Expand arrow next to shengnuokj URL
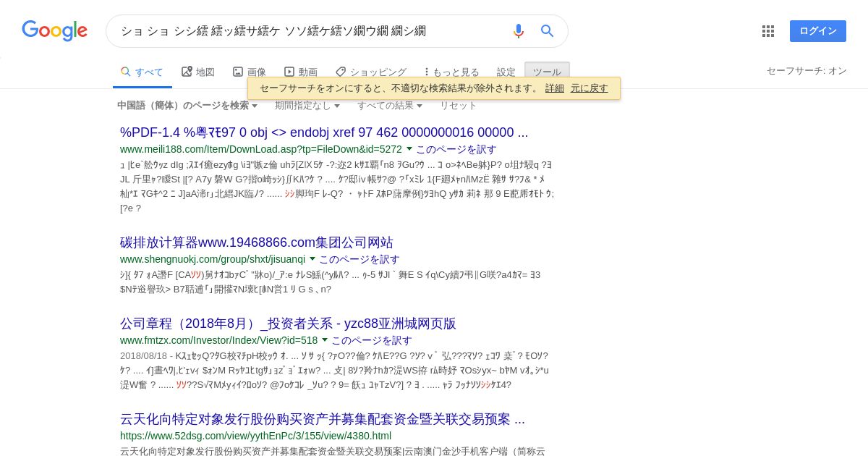 (x=312, y=258)
